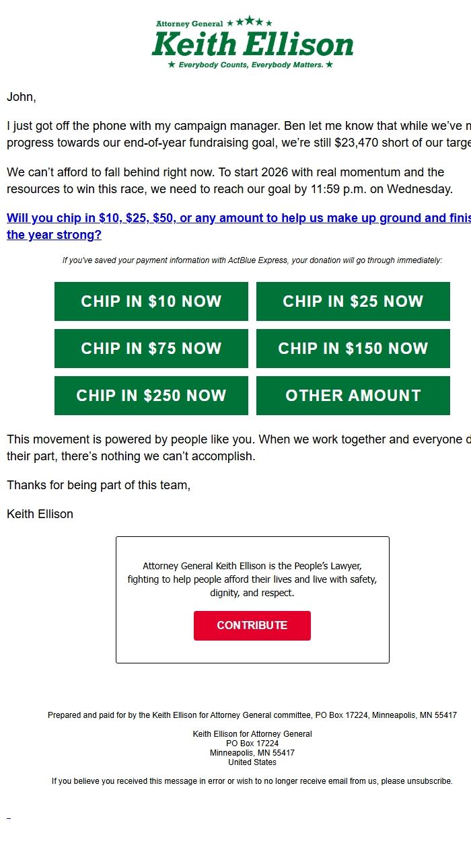The height and width of the screenshot is (868, 471).
Task: Click the largest fixed donation amount button
Action: [151, 395]
